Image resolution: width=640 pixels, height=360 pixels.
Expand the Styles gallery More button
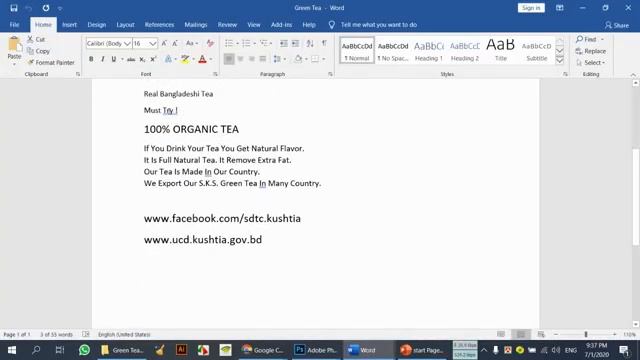point(560,60)
